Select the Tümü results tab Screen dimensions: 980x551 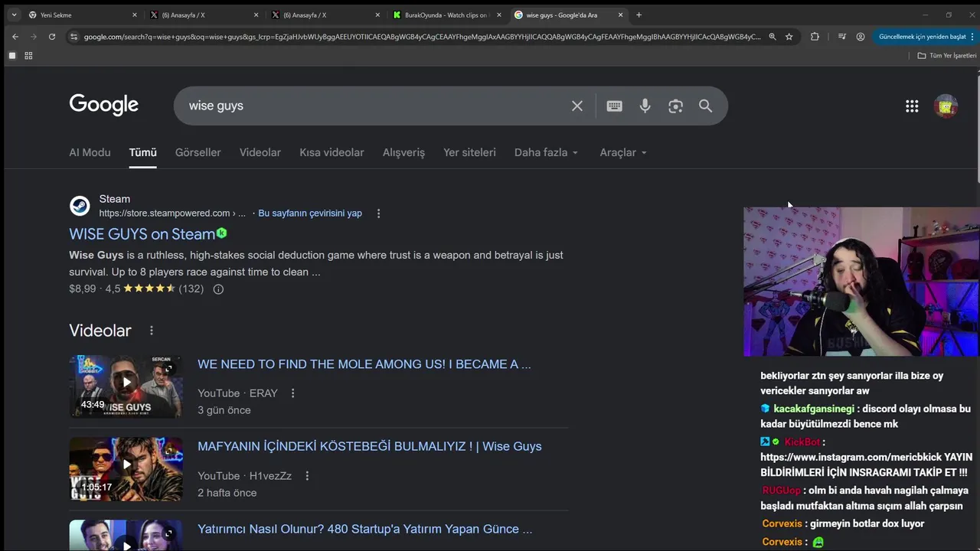click(x=142, y=152)
